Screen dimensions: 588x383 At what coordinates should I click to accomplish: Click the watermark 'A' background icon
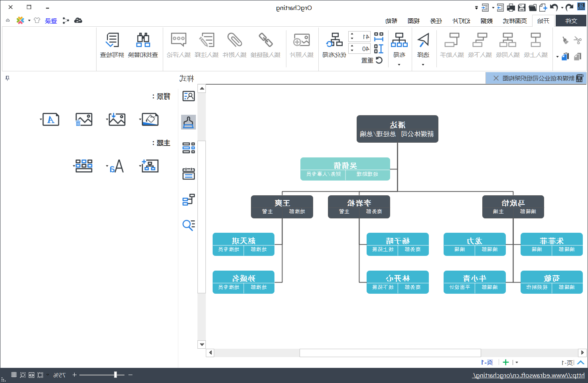pos(51,119)
